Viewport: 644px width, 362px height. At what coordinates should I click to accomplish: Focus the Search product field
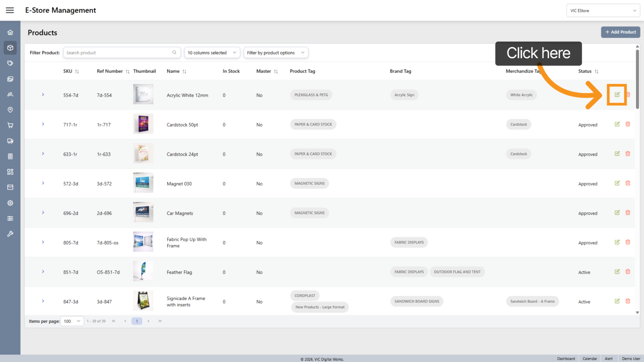pos(118,53)
